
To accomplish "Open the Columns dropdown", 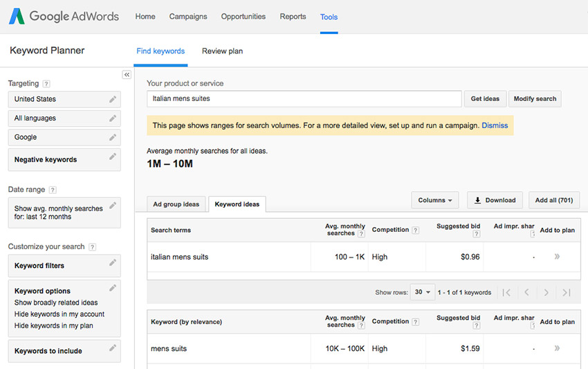I will pyautogui.click(x=435, y=200).
